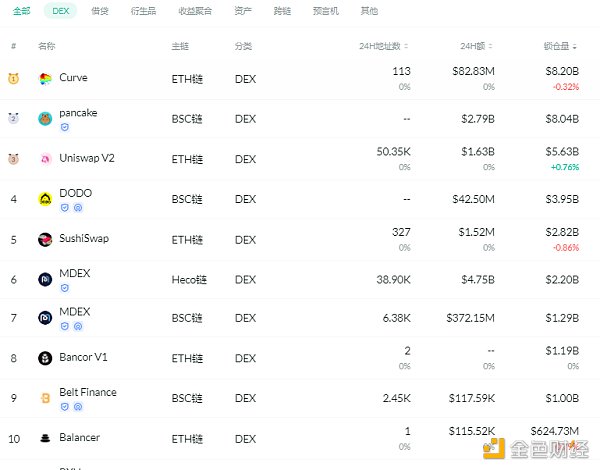Click the pancake bunny logo
The width and height of the screenshot is (600, 470).
tap(46, 119)
